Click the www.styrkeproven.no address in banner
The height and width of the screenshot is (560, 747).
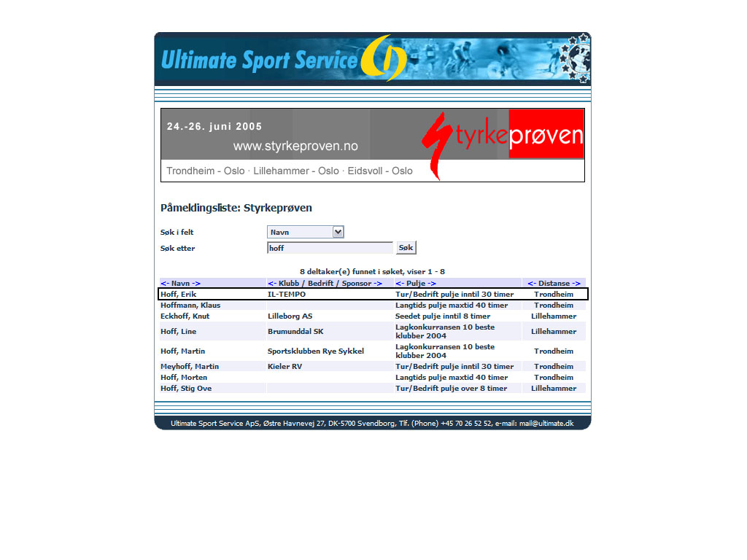pos(295,146)
